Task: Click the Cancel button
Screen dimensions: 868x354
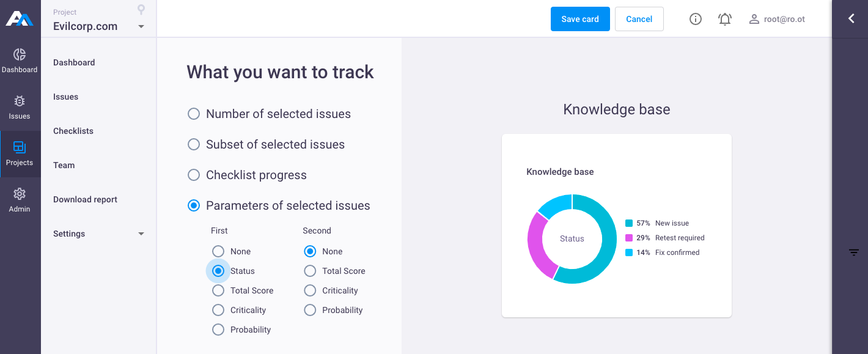Action: pos(639,19)
